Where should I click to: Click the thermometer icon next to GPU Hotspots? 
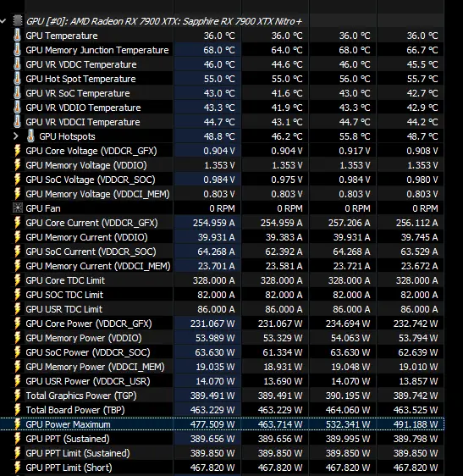click(x=30, y=136)
